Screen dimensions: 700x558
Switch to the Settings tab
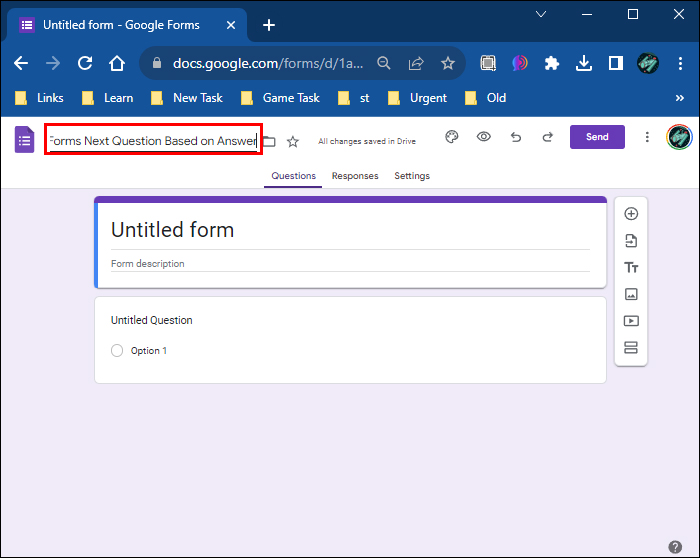click(412, 176)
